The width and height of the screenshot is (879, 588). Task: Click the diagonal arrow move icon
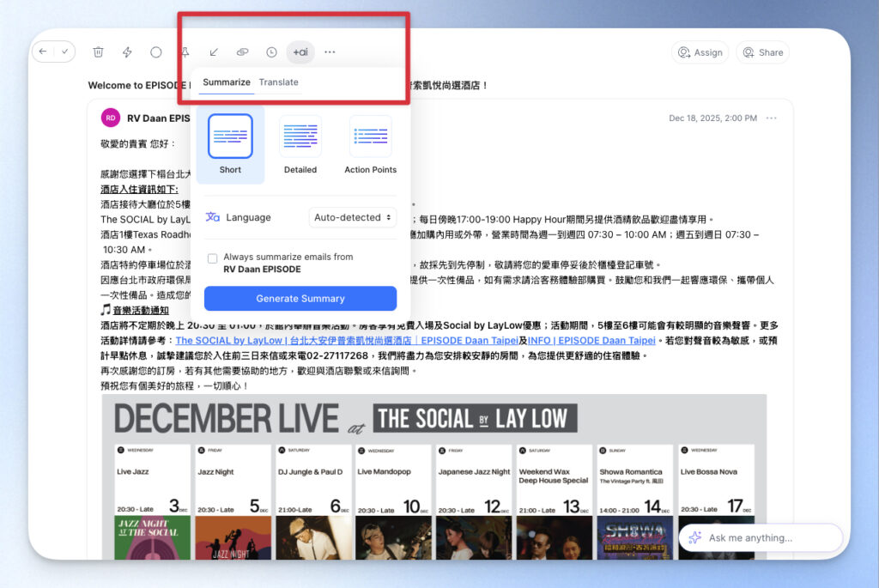tap(215, 52)
